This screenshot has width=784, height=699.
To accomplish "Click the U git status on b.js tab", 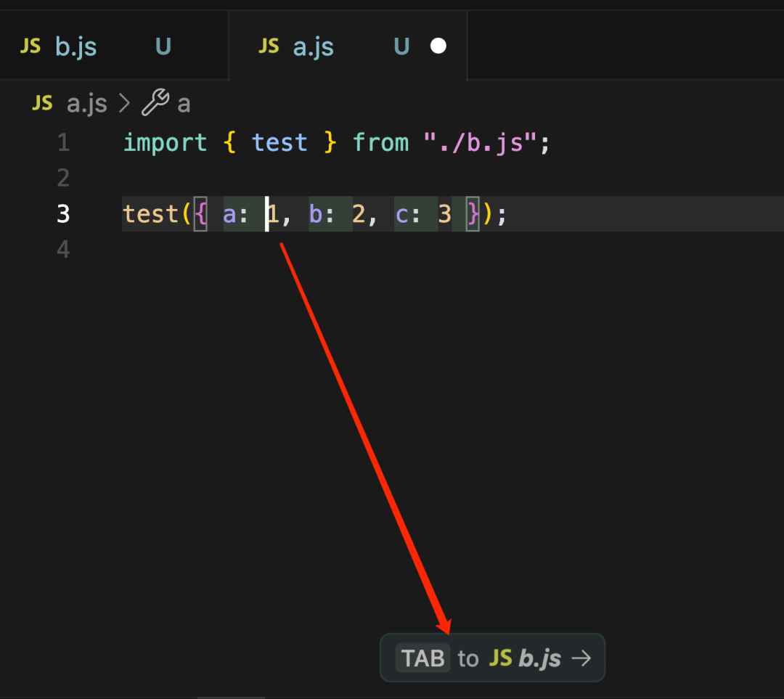I will point(163,46).
